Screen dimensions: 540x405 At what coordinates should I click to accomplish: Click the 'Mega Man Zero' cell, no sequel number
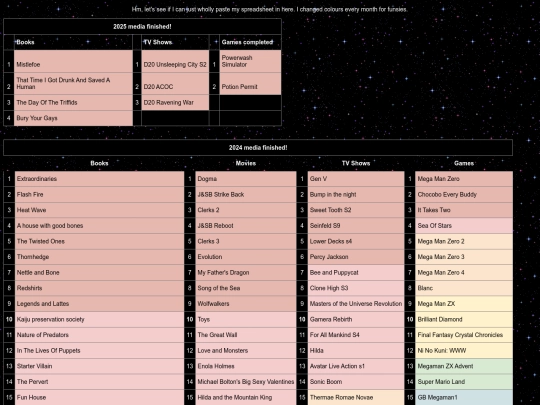pos(464,179)
